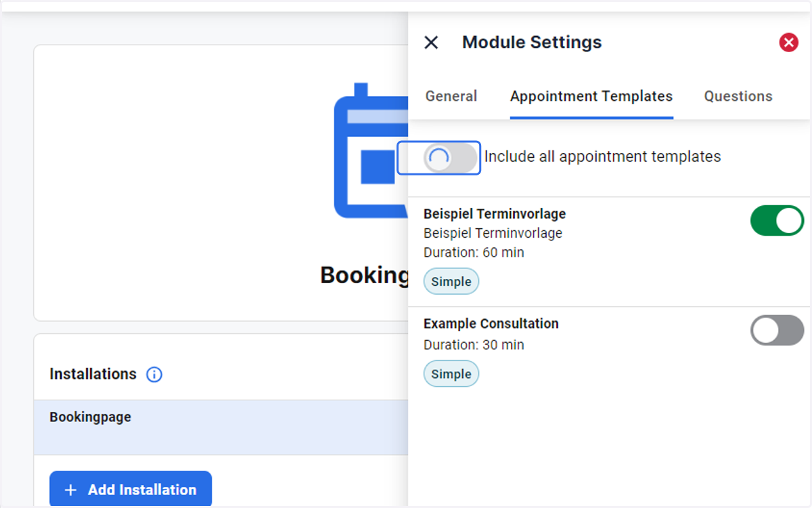Screen dimensions: 812x508
Task: Select the Bookingpage installation row
Action: pos(221,427)
